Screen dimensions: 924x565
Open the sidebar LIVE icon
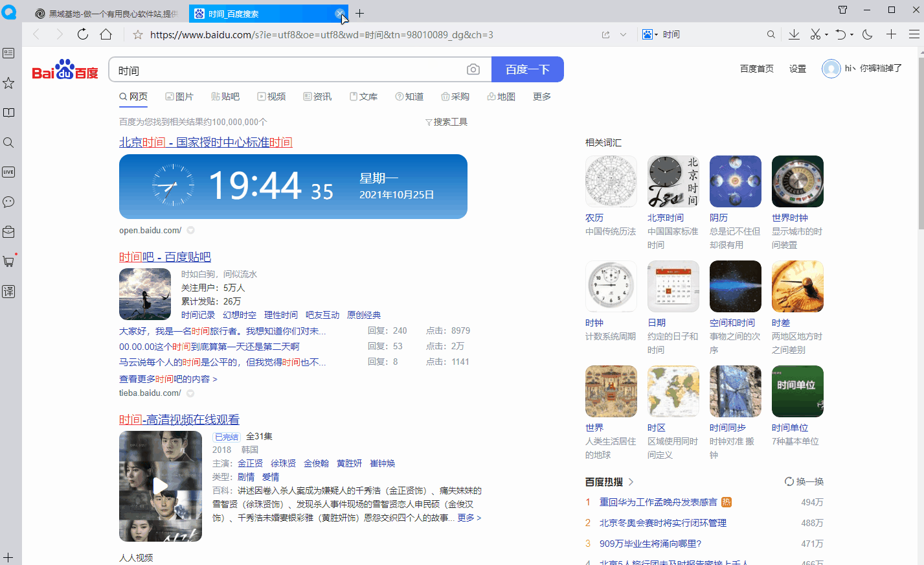click(8, 172)
